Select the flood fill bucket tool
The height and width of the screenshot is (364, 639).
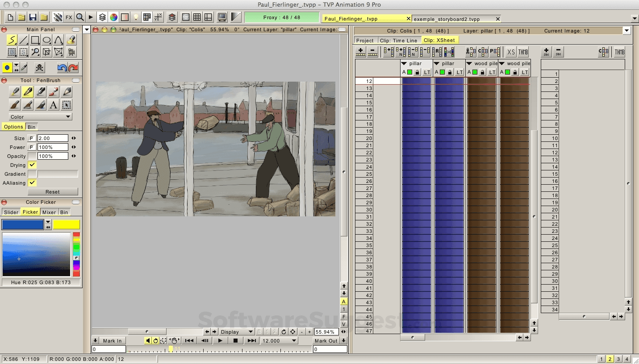[71, 41]
